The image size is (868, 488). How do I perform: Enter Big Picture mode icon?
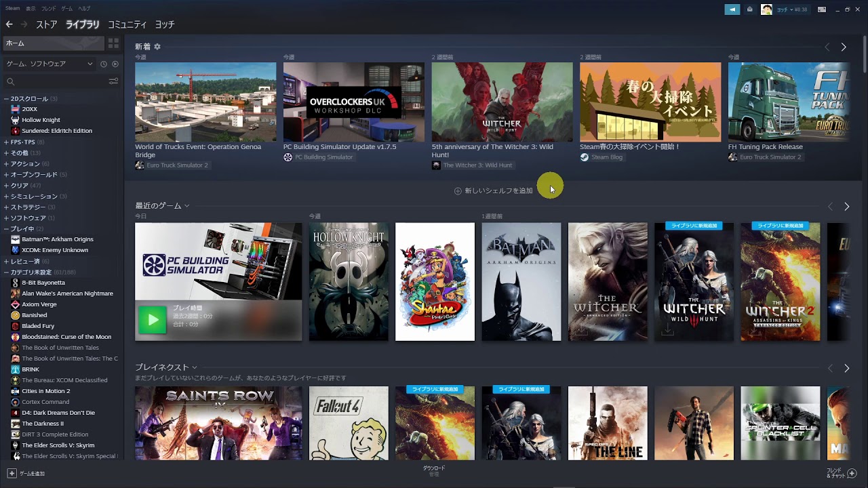822,9
